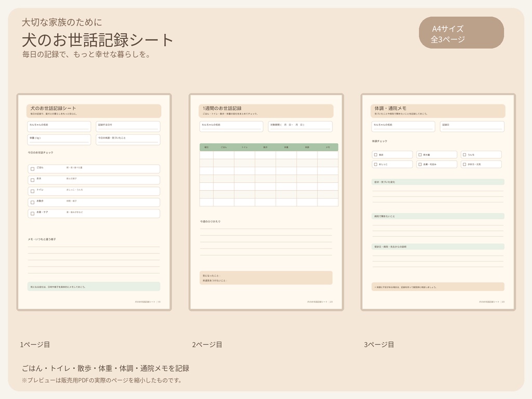Click the 1ページ目 caption

coord(35,345)
